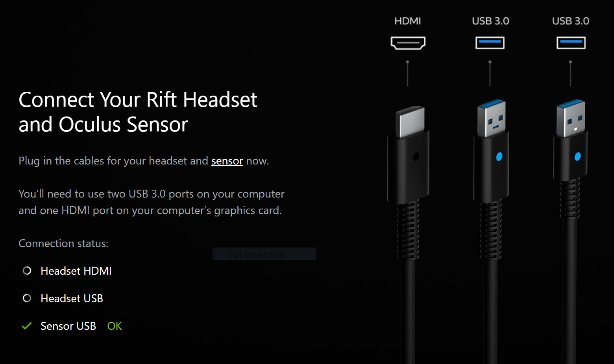The height and width of the screenshot is (364, 614).
Task: Click the green OK status text
Action: [x=115, y=326]
